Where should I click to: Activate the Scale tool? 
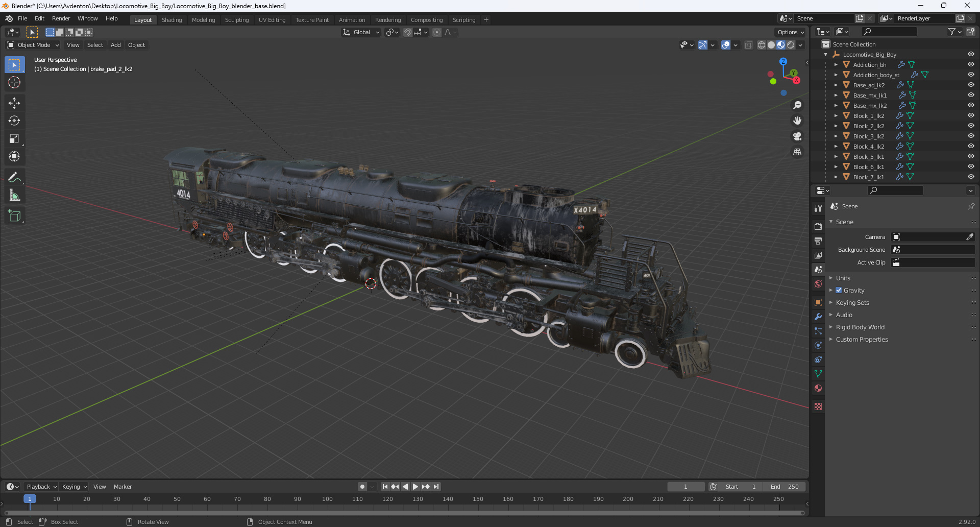click(x=14, y=138)
